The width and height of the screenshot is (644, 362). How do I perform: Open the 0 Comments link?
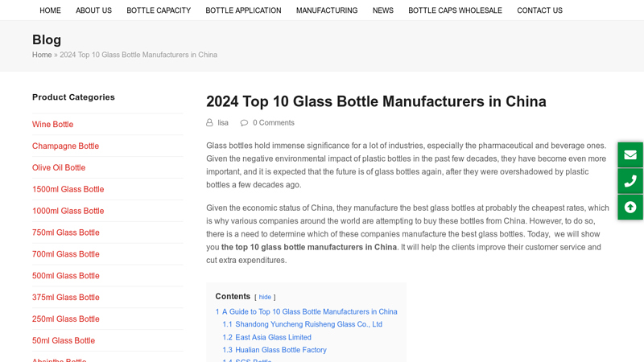point(274,123)
